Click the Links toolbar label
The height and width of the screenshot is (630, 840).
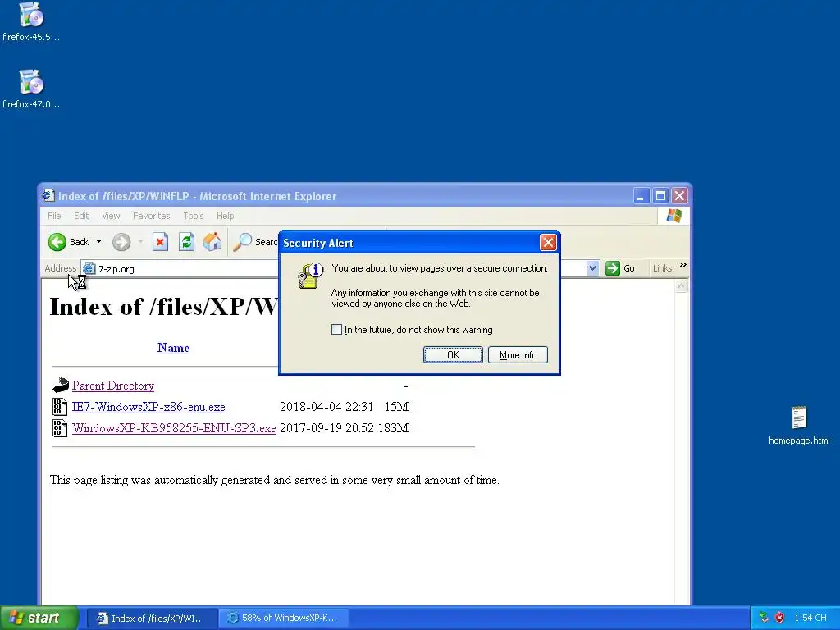[x=662, y=268]
